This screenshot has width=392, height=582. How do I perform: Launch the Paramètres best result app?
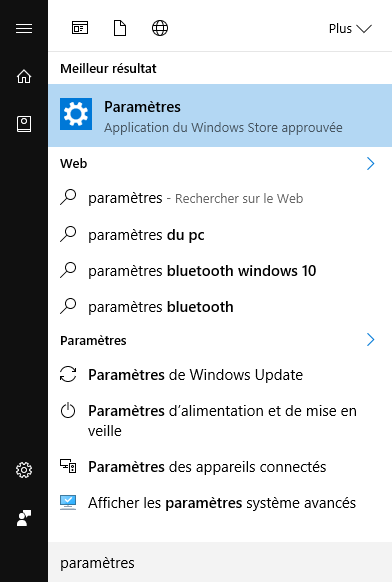pyautogui.click(x=220, y=115)
